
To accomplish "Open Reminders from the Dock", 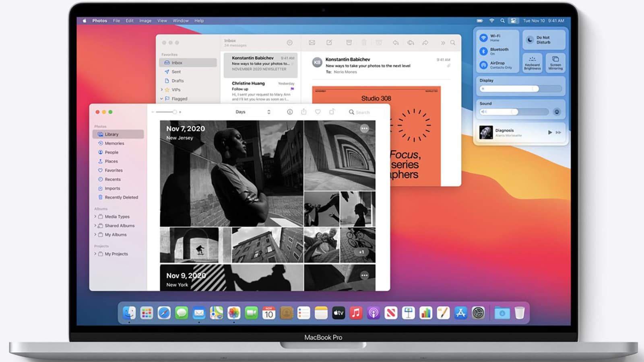I will (303, 313).
